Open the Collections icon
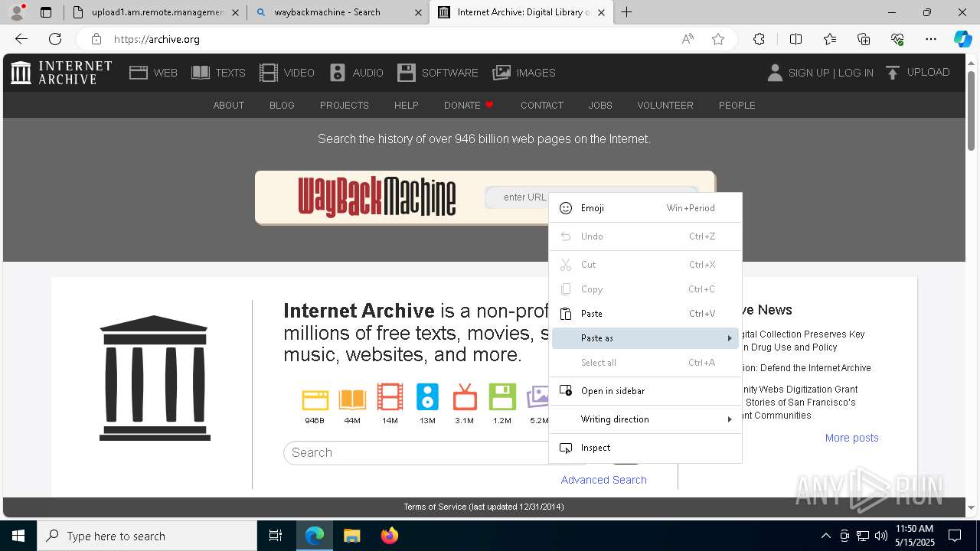 coord(864,39)
